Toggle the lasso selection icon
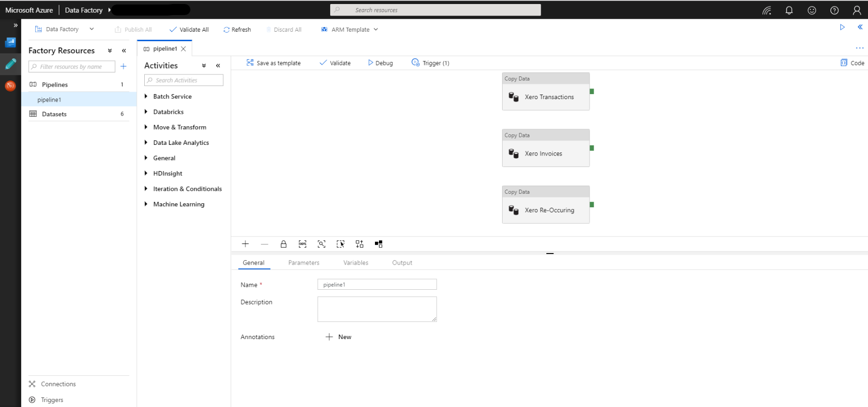This screenshot has height=407, width=868. pos(341,244)
